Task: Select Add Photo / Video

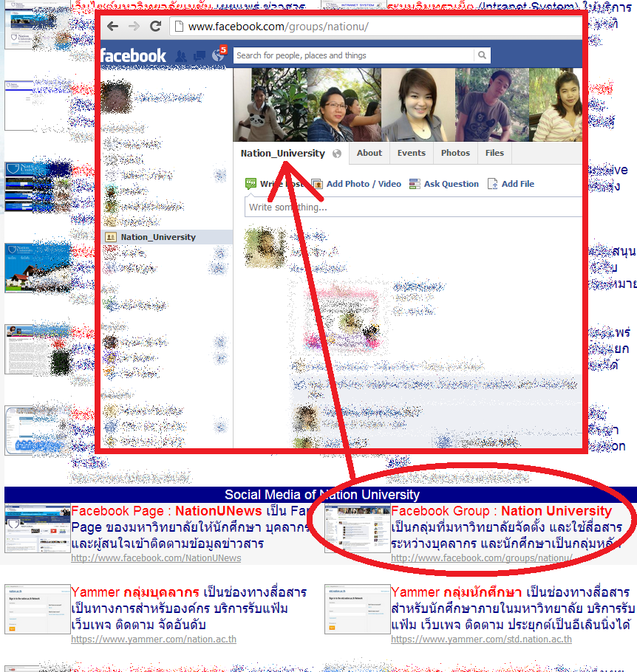Action: point(357,184)
